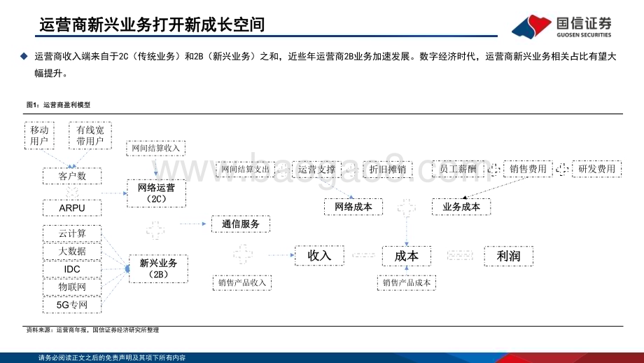Click the 员工薪酬 box
Screen dimensions: 644x363
pos(458,169)
